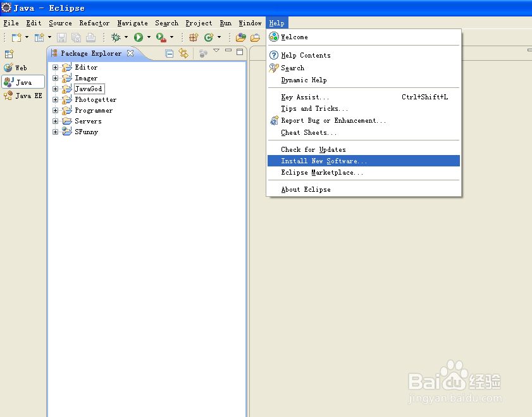Click the Print toolbar icon
Viewport: 532px width, 417px height.
(x=90, y=37)
